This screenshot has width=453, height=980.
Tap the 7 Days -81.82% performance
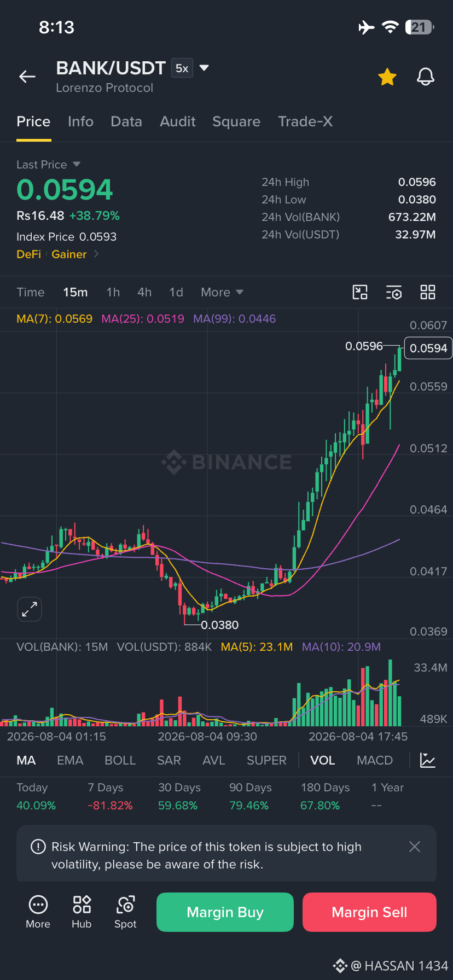[110, 796]
